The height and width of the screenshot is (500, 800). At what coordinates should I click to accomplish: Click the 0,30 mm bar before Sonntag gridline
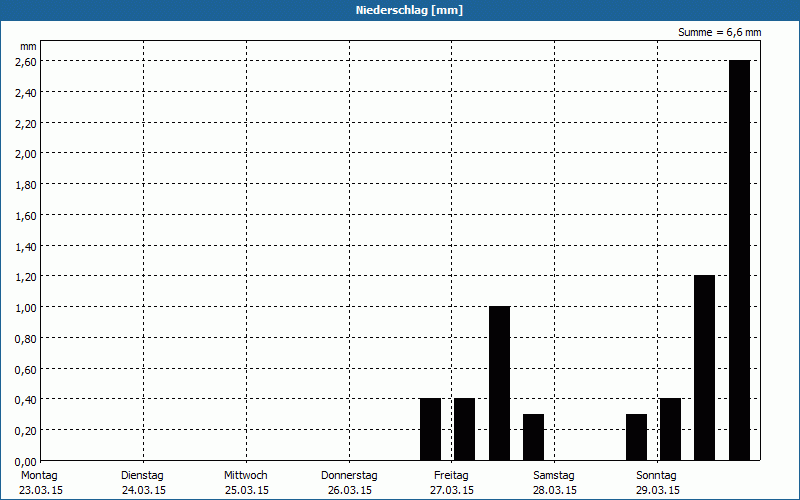[x=637, y=437]
